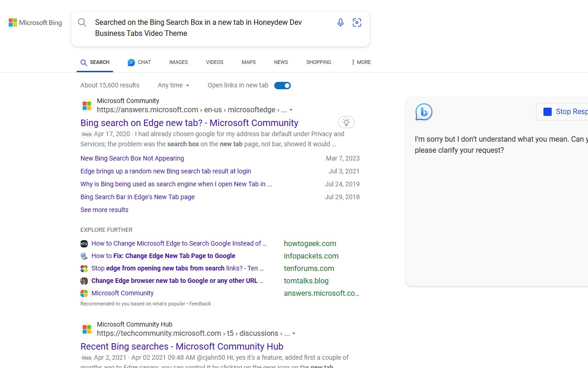Viewport: 588px width, 368px height.
Task: Click 'Microsoft Community Hub' site name
Action: (x=135, y=324)
